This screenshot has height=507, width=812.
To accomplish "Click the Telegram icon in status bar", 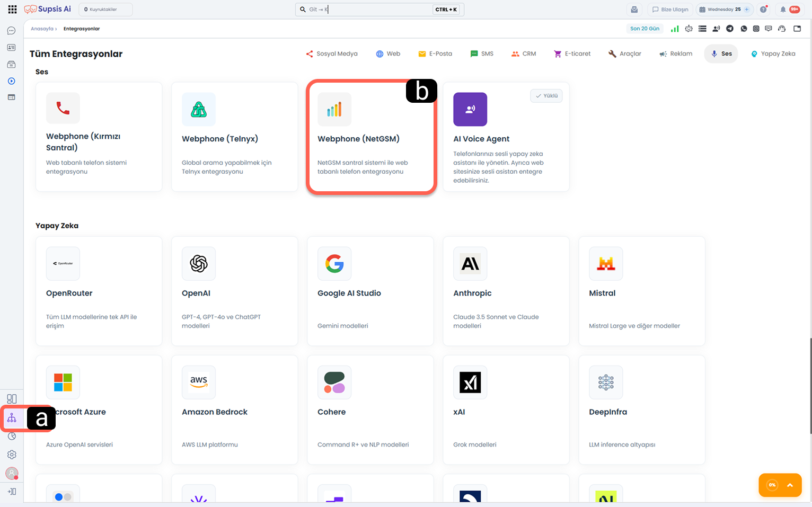I will pyautogui.click(x=730, y=29).
